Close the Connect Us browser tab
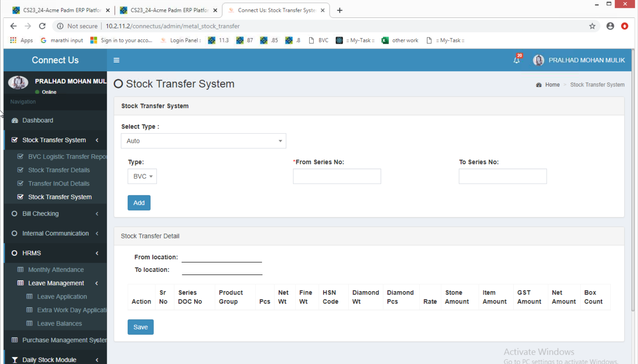638x364 pixels. coord(322,10)
